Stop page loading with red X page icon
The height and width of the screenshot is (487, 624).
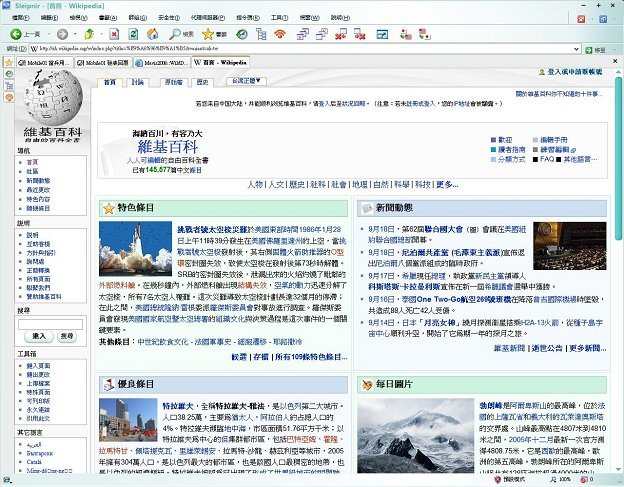tap(114, 34)
